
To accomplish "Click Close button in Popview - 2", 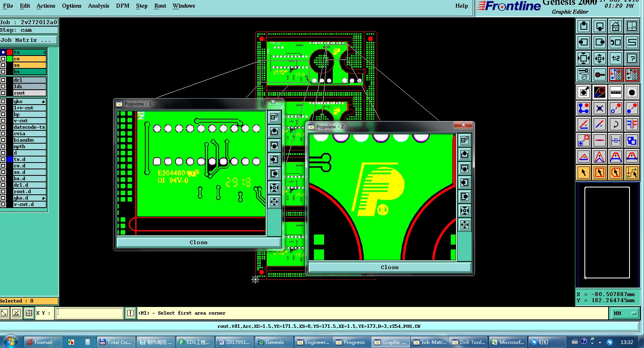I will click(390, 267).
